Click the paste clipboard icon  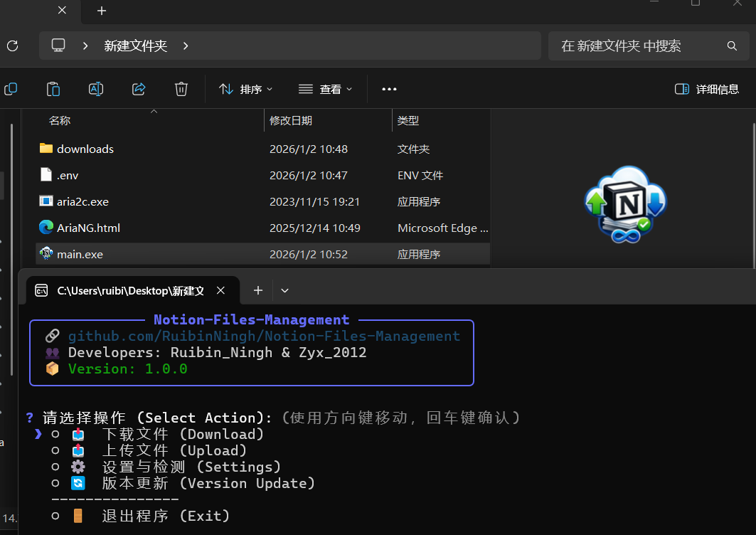[x=53, y=89]
